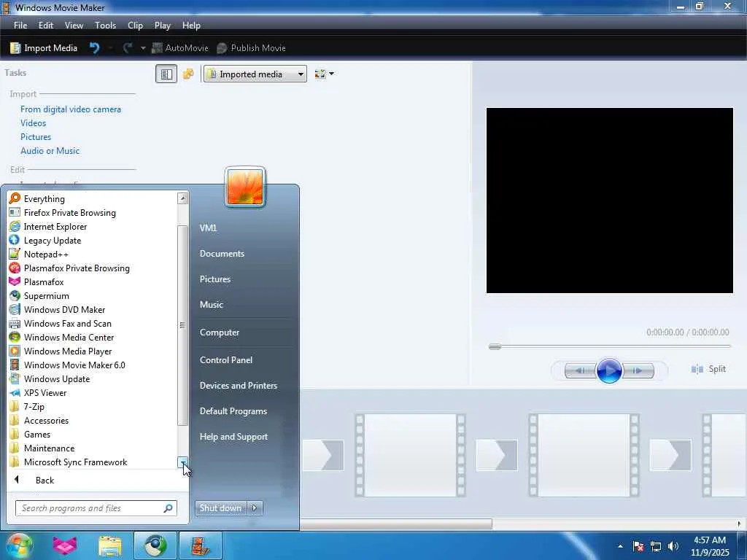
Task: Expand the Games folder
Action: [93, 434]
